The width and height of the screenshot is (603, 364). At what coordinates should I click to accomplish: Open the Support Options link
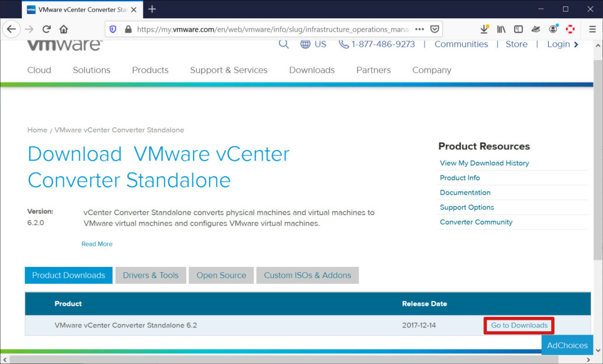(467, 207)
